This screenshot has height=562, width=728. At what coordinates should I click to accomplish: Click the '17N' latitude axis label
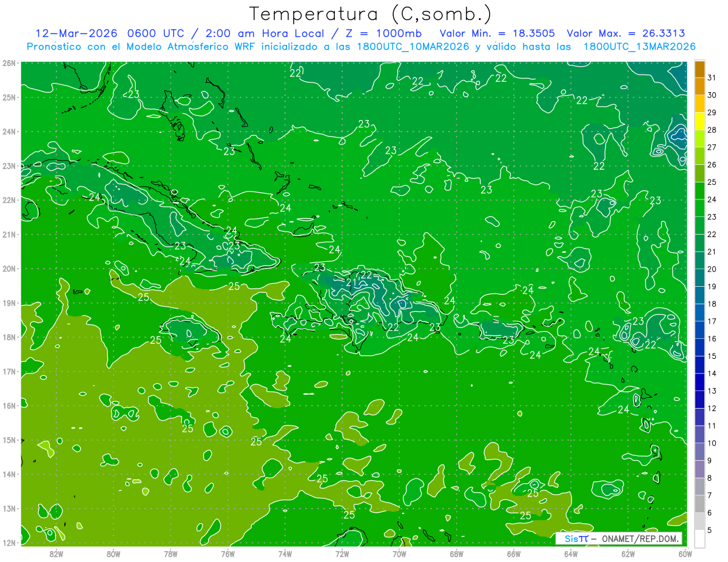pyautogui.click(x=9, y=371)
